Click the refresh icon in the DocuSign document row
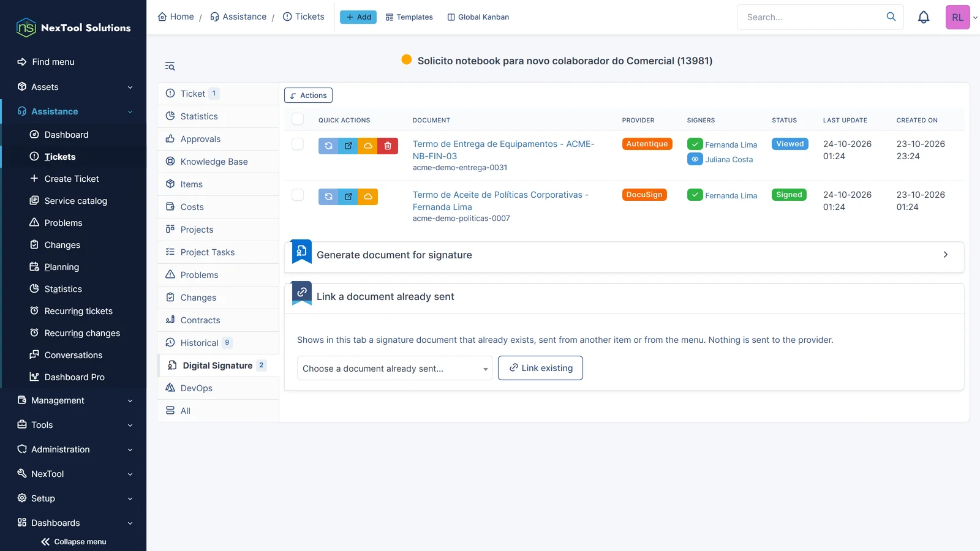The image size is (980, 551). 328,197
